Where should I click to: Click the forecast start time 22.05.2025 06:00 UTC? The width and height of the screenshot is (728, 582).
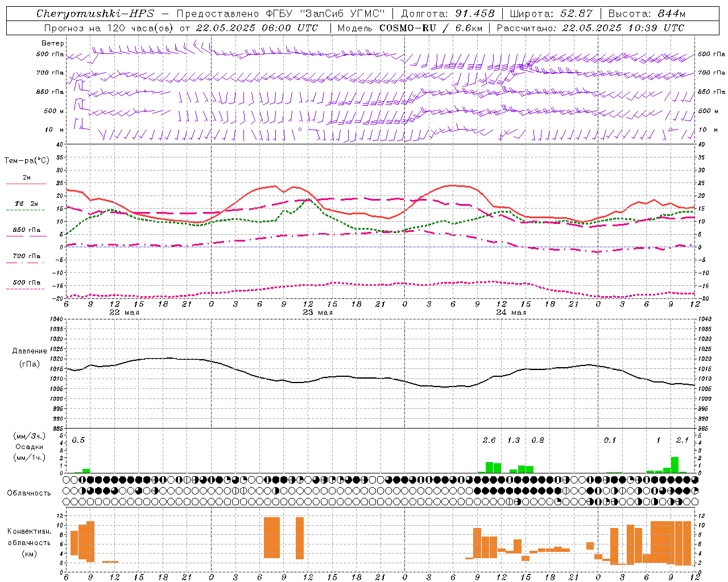pos(256,27)
